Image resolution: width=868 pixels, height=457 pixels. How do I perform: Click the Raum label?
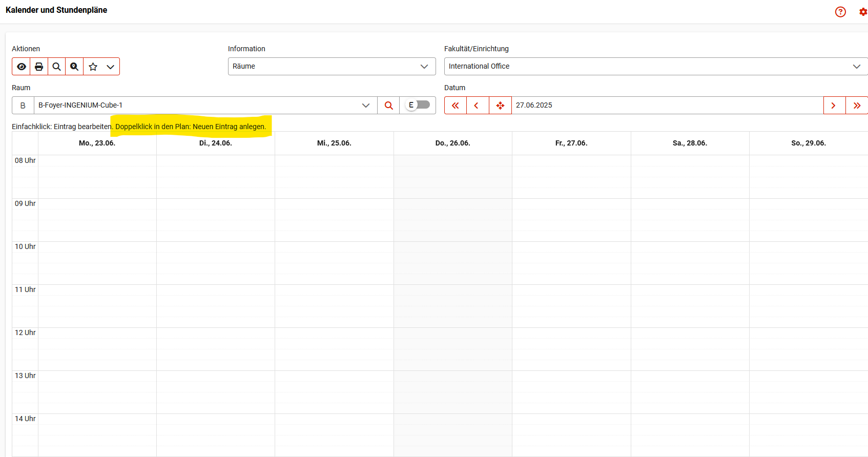(x=21, y=88)
